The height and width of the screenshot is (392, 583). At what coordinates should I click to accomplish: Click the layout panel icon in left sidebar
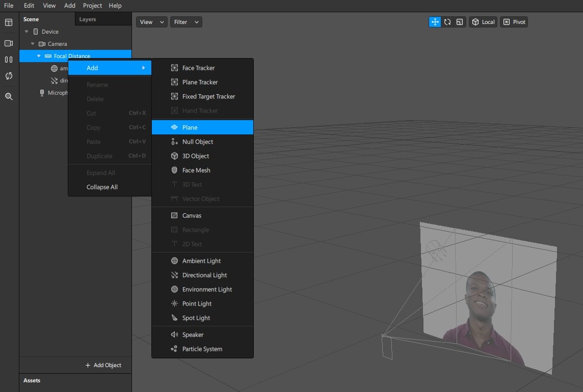[9, 23]
